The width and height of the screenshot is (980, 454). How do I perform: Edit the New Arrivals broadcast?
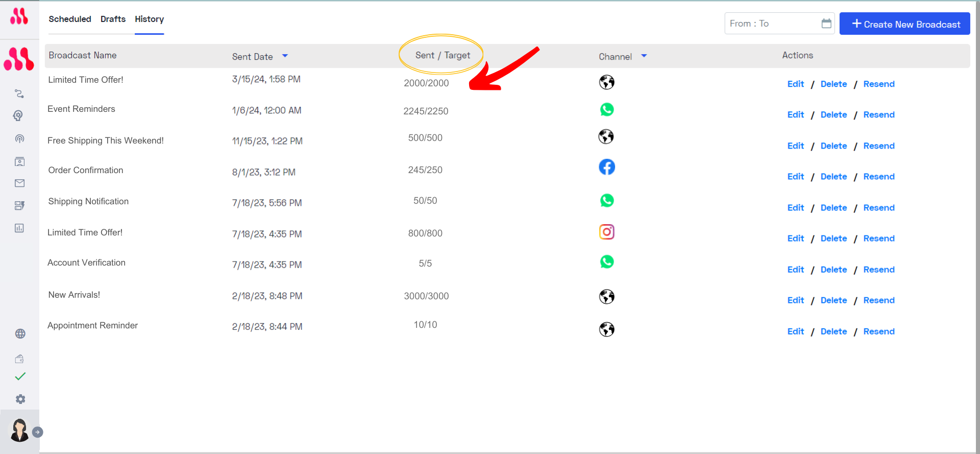795,300
